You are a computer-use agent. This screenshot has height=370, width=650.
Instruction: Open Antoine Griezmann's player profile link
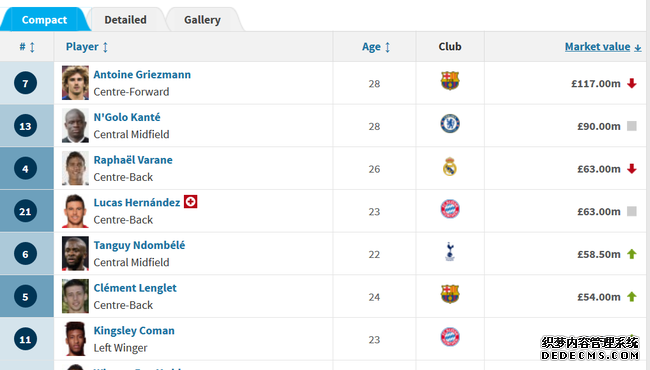click(142, 75)
